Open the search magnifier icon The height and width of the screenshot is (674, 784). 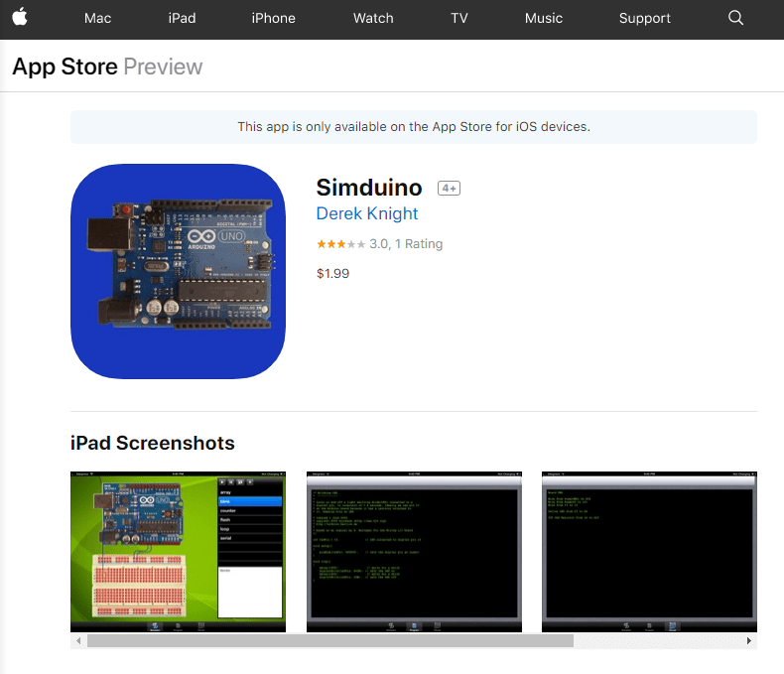pyautogui.click(x=735, y=18)
